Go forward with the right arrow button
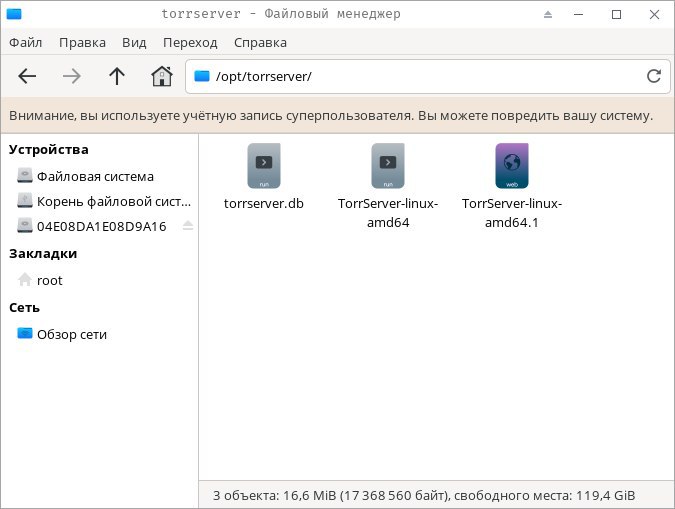 click(71, 76)
